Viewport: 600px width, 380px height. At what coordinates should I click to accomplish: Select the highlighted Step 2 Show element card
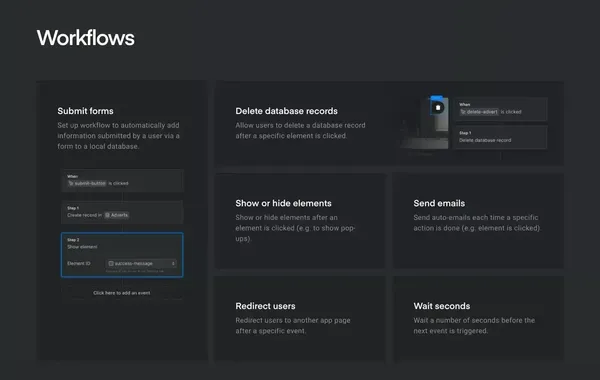(122, 255)
